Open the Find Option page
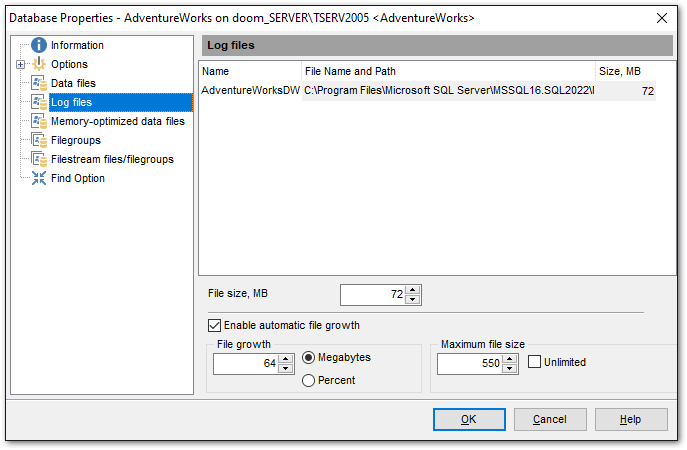The image size is (687, 450). [x=78, y=178]
